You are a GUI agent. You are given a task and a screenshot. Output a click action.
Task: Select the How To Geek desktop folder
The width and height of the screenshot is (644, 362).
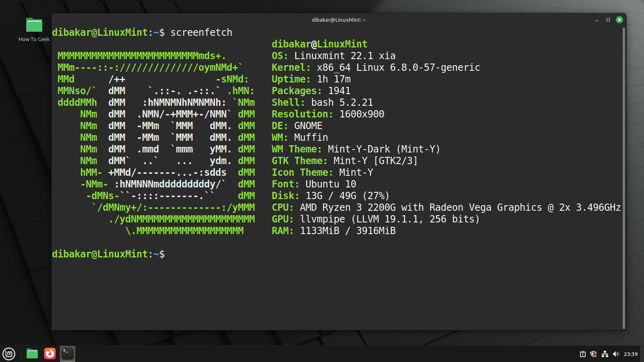[x=34, y=26]
